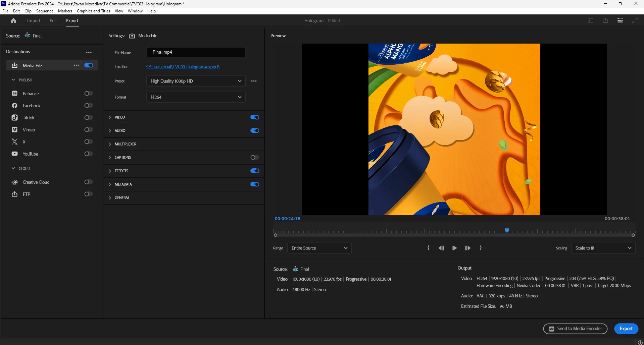Click the Vimeo destination icon

(14, 130)
